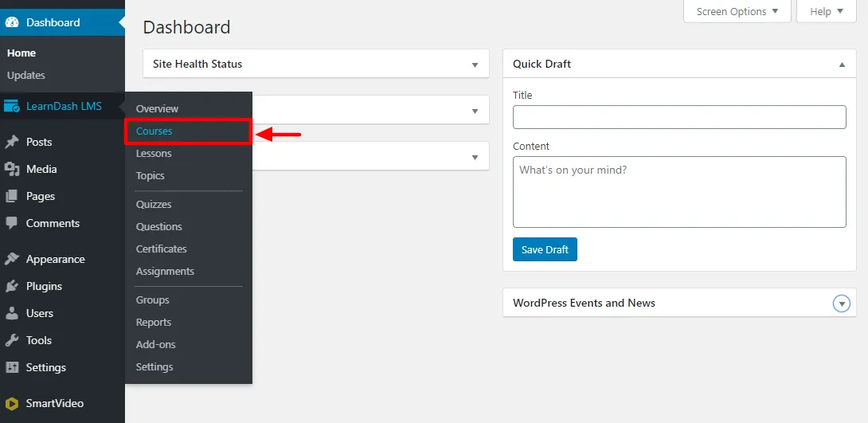Expand the Help dropdown
Screen dimensions: 868x423
click(827, 11)
